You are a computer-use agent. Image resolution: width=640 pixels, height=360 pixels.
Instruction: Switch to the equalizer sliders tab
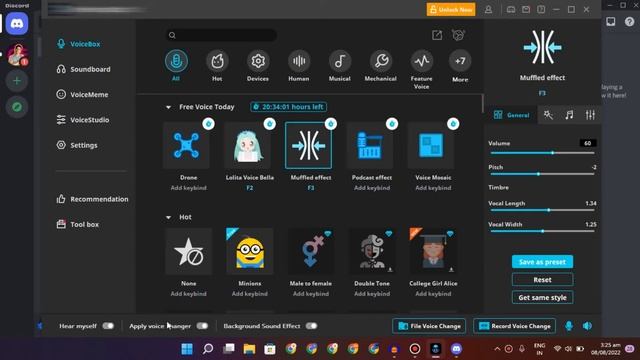click(590, 115)
